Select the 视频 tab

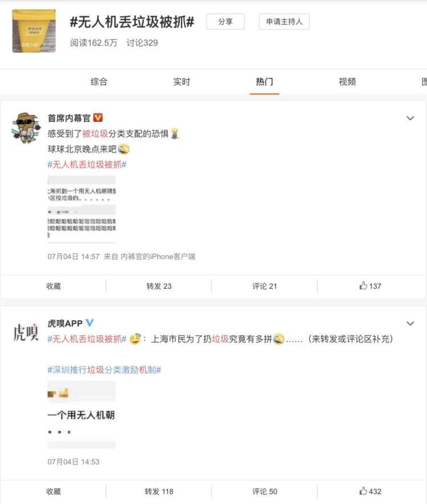[x=347, y=81]
